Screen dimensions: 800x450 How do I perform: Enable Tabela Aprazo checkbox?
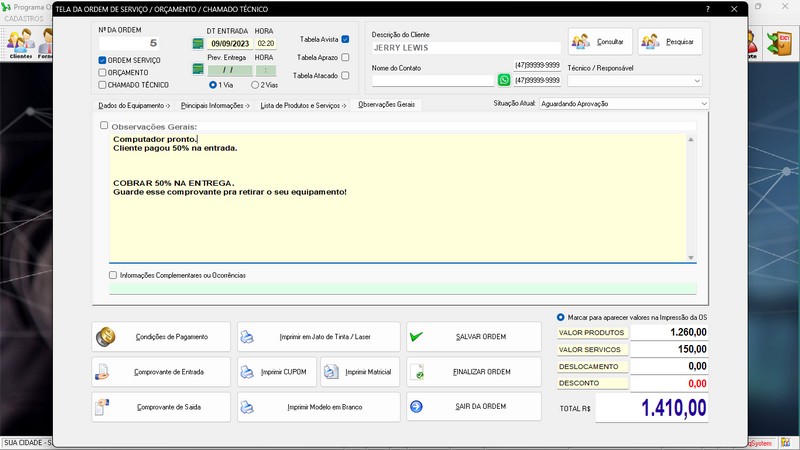[x=345, y=57]
